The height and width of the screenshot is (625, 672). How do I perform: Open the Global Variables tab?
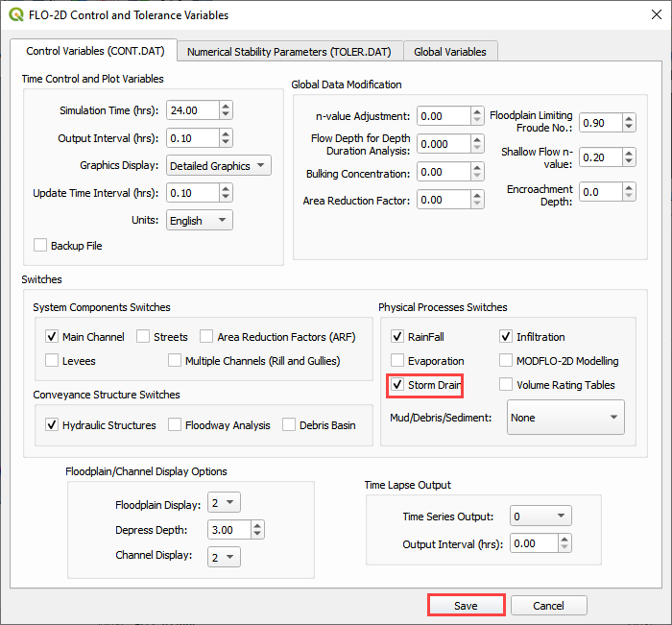[449, 52]
